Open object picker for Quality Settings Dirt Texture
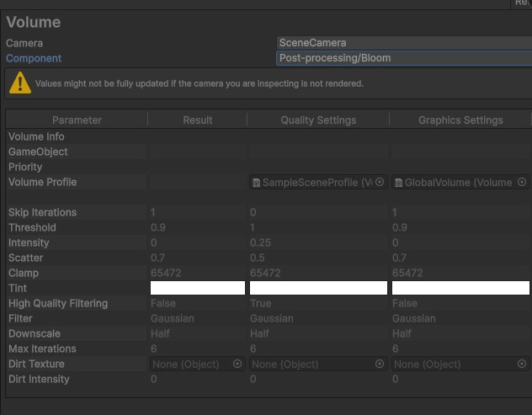 [x=380, y=364]
